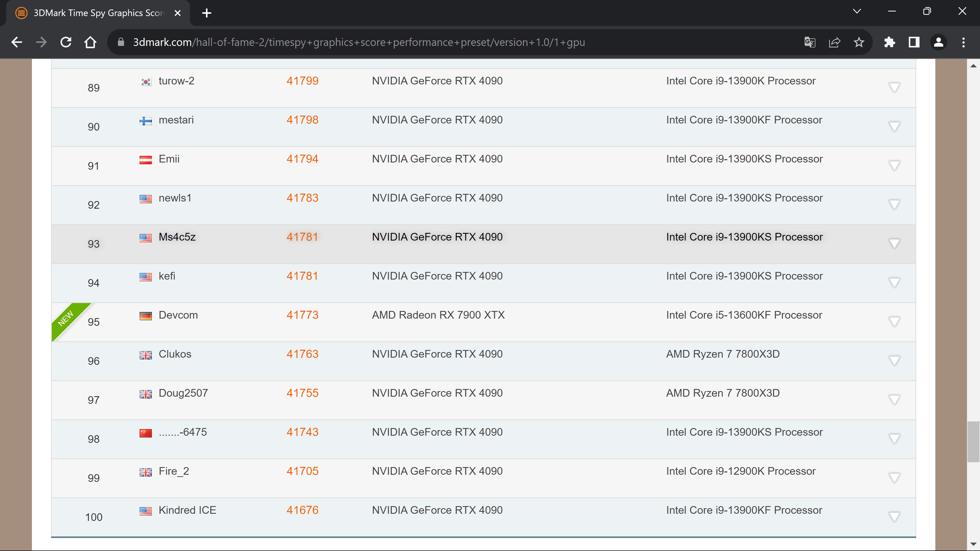Reload the 3DMark page

tap(66, 42)
